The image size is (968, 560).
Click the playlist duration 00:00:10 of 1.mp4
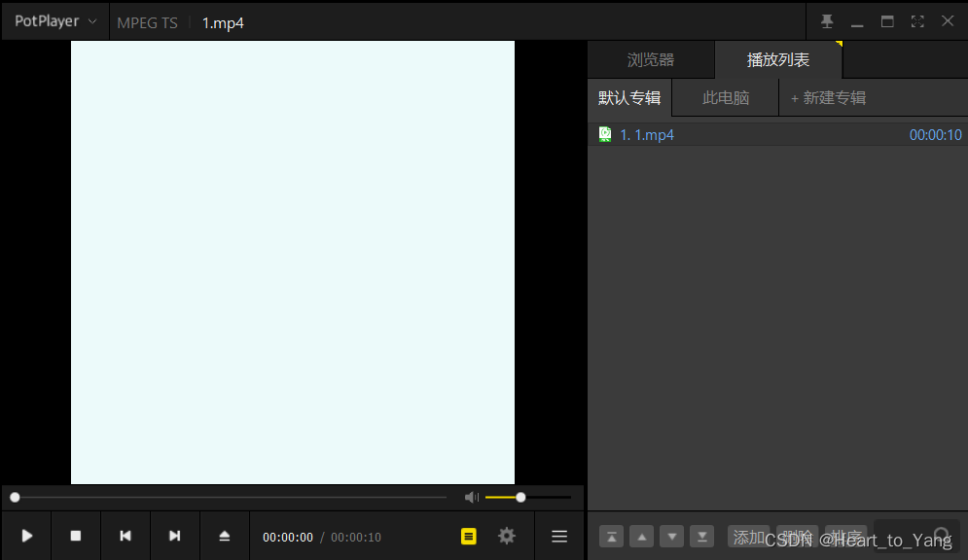point(935,135)
